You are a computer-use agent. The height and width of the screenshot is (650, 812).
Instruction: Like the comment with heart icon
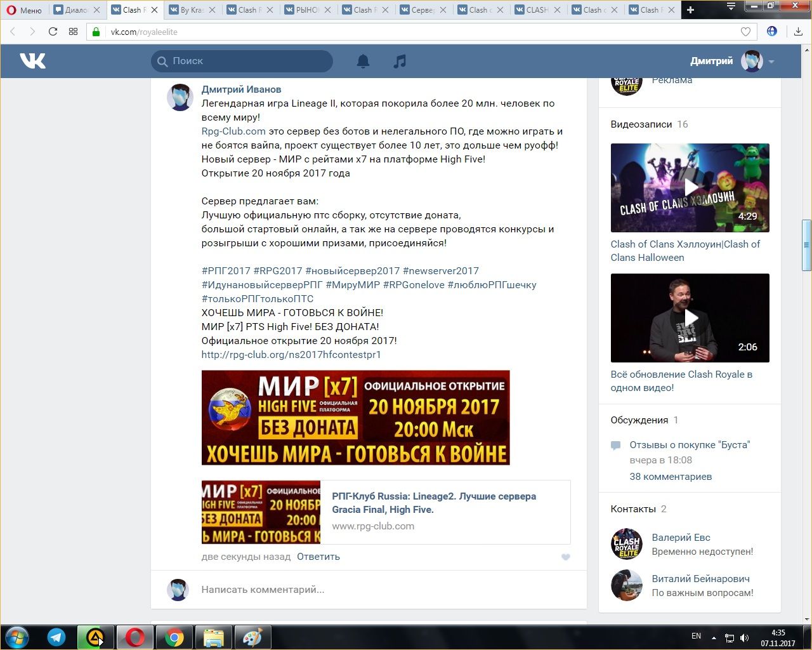565,557
